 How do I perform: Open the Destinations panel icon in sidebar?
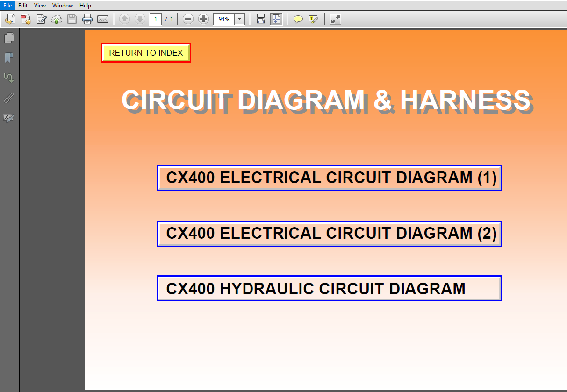[9, 78]
